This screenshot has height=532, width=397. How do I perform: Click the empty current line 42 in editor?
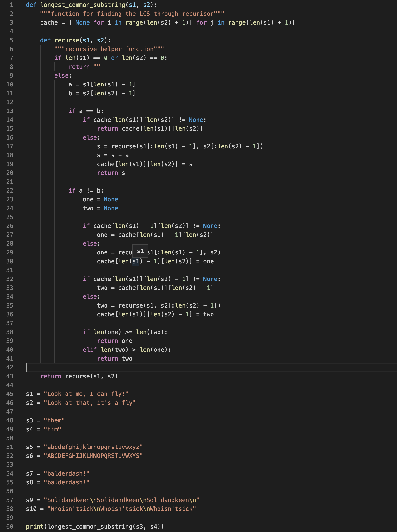(211, 367)
